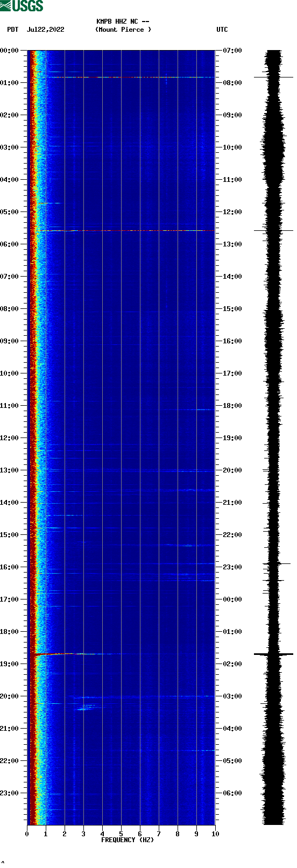Select the date 'Jul22,2022'

pos(45,30)
